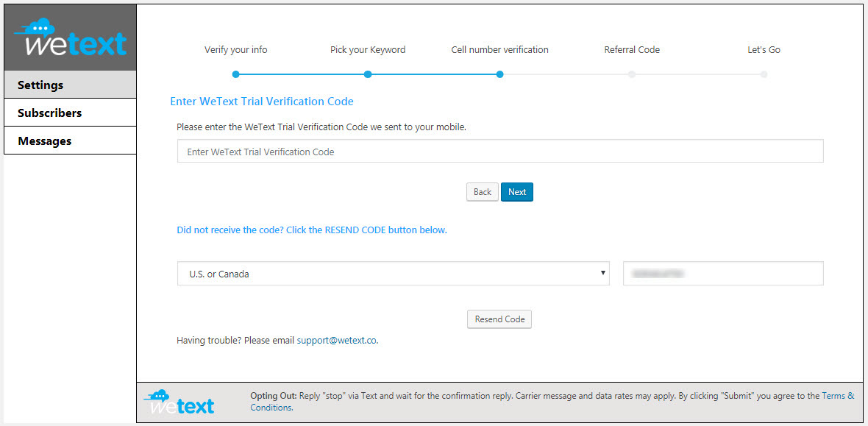Viewport: 868px width, 426px height.
Task: Select the 'Cell number verification' step label
Action: coord(500,50)
